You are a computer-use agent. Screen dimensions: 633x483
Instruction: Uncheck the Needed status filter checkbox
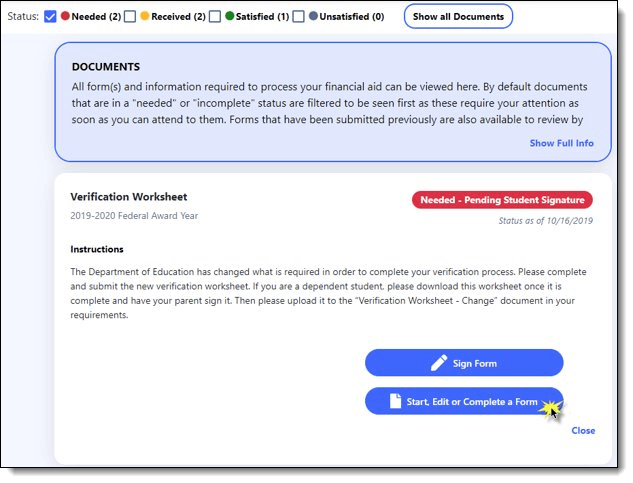pyautogui.click(x=50, y=17)
